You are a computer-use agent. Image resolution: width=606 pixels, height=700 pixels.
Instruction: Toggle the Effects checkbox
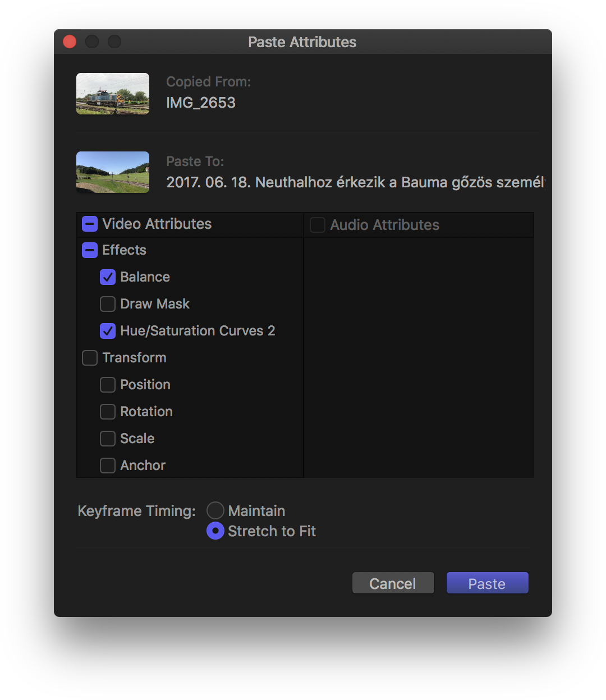click(90, 250)
